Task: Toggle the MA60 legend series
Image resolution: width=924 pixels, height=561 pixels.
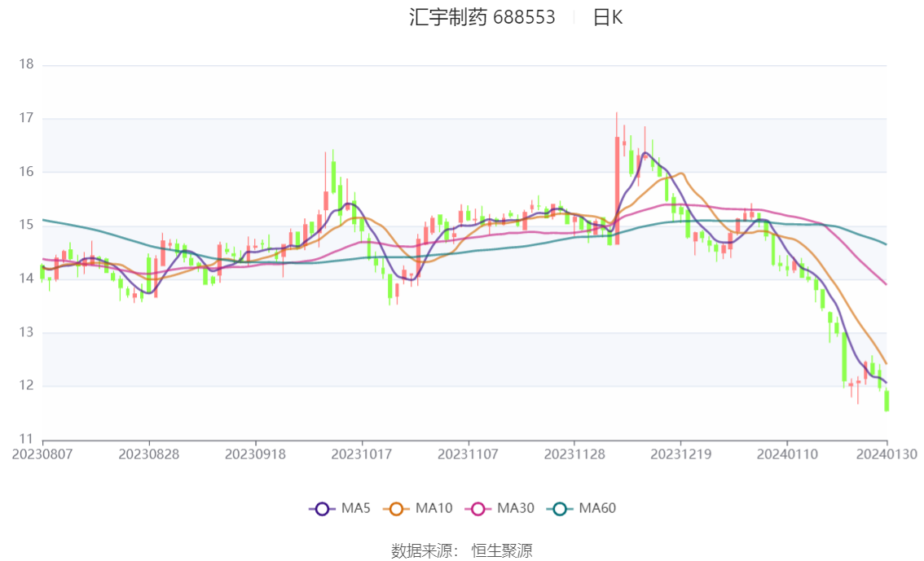Action: (582, 509)
